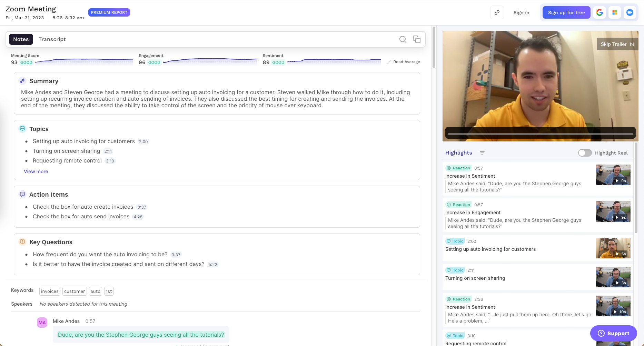Open the Highlights tab
Image resolution: width=644 pixels, height=346 pixels.
[458, 153]
